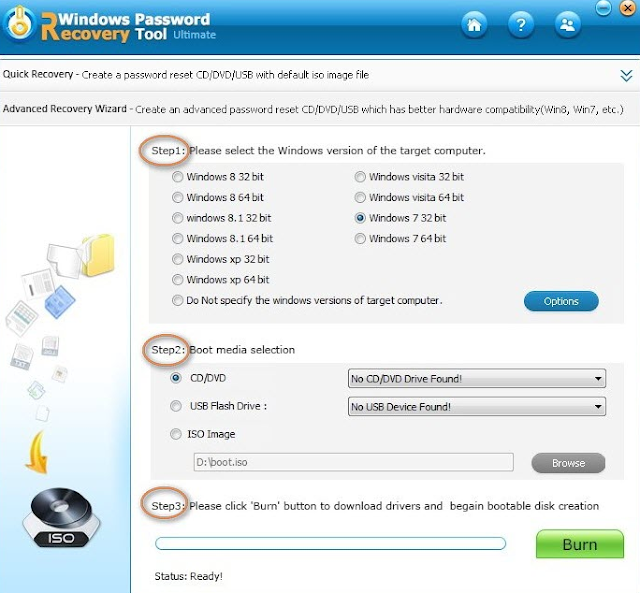Viewport: 640px width, 593px height.
Task: Select CD/DVD as boot media
Action: (x=176, y=378)
